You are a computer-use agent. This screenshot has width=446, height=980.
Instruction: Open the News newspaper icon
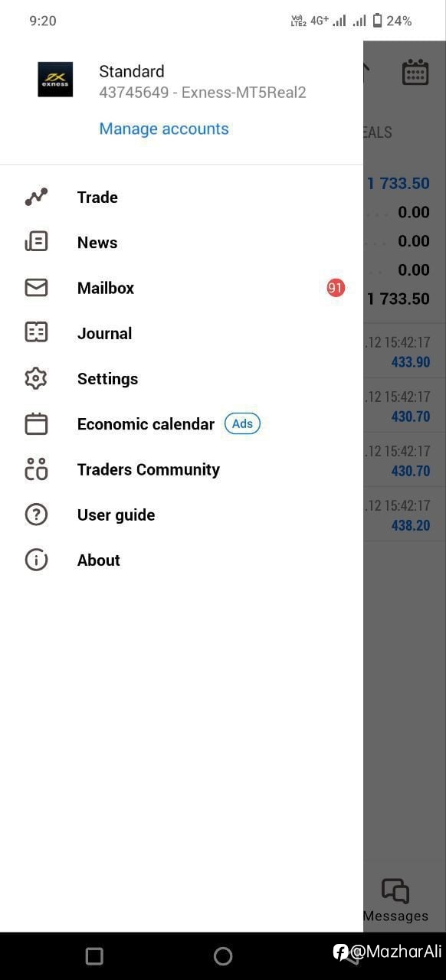tap(36, 242)
